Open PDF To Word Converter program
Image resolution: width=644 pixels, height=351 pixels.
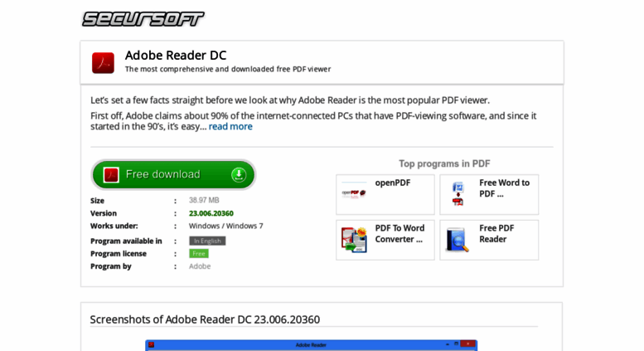tap(385, 240)
